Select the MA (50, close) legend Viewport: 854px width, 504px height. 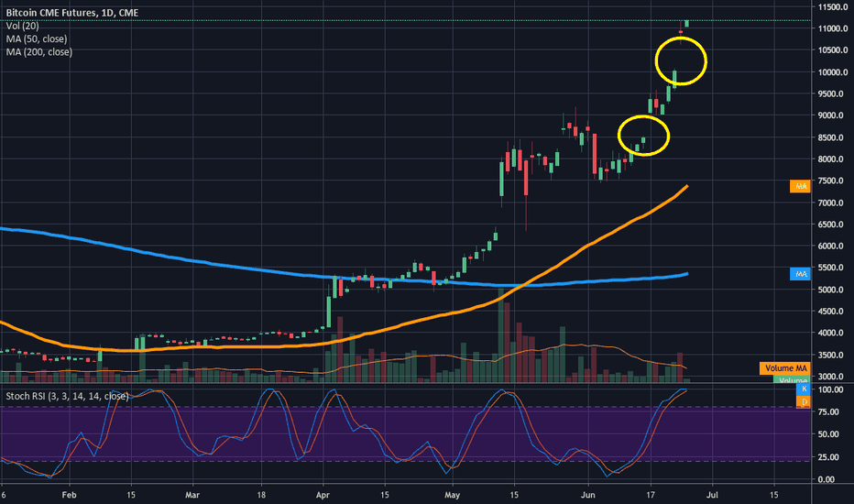click(x=37, y=38)
